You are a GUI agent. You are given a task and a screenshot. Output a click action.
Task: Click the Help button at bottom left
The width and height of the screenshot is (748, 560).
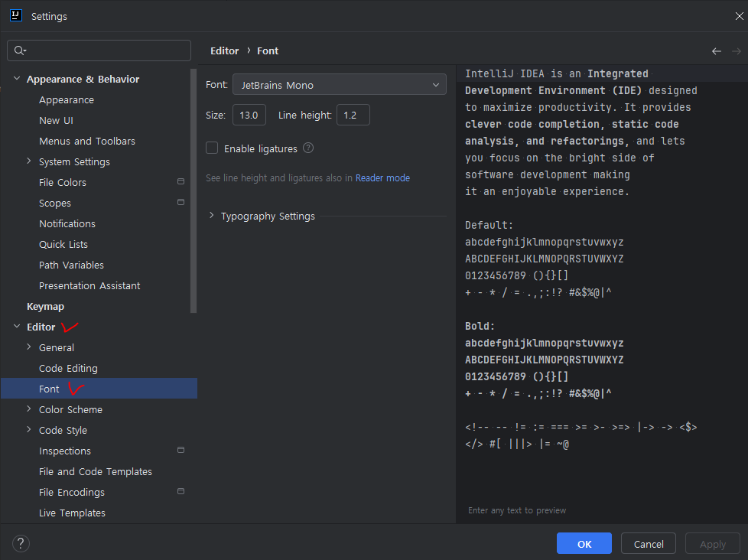pyautogui.click(x=21, y=543)
